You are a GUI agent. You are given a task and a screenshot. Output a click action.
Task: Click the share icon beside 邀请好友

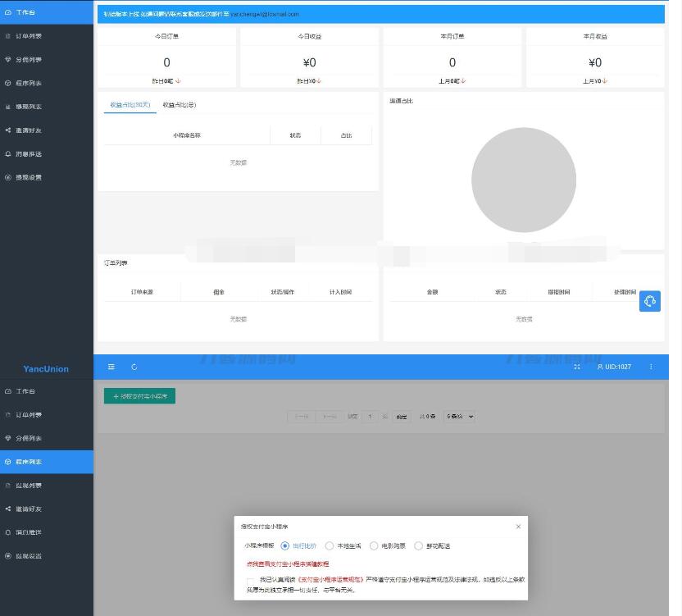pos(8,130)
